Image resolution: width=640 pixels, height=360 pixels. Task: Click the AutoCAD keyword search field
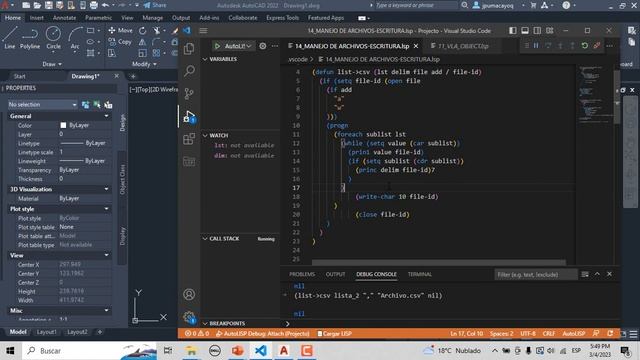coord(416,5)
